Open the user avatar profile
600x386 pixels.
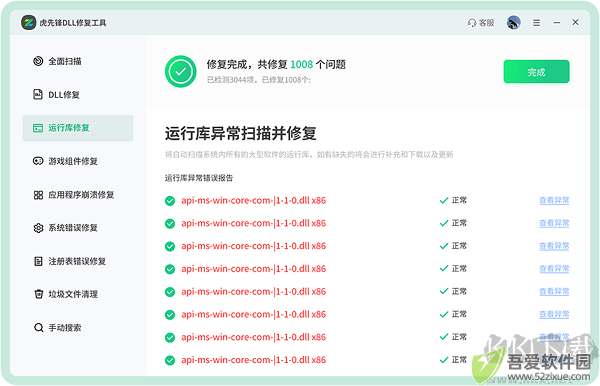(x=514, y=23)
